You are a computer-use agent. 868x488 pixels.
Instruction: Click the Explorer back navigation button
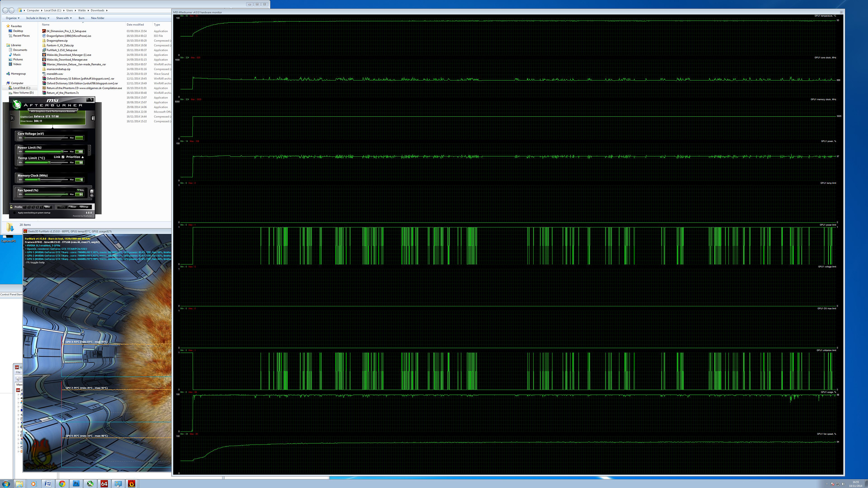5,11
